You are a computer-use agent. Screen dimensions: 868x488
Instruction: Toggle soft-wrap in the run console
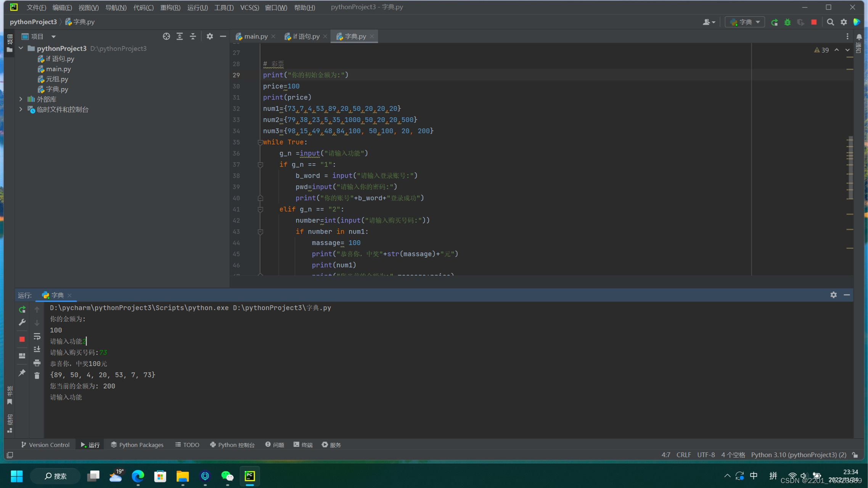pyautogui.click(x=37, y=336)
